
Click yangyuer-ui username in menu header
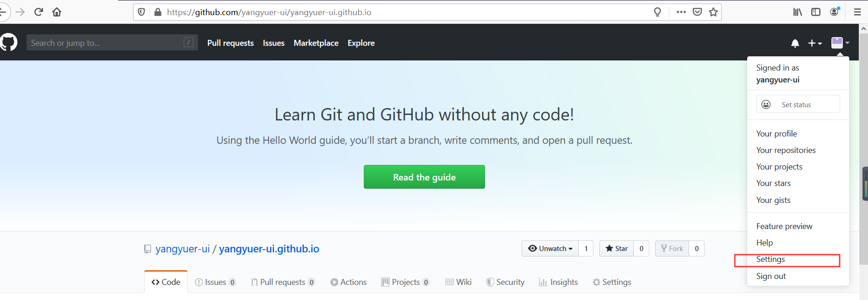click(x=778, y=80)
